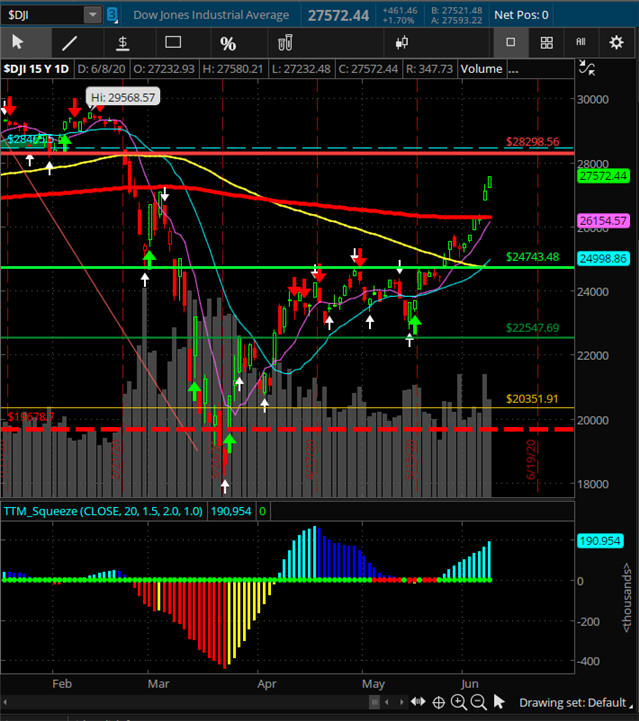639x721 pixels.
Task: Switch to the grid chart layout
Action: click(x=546, y=43)
